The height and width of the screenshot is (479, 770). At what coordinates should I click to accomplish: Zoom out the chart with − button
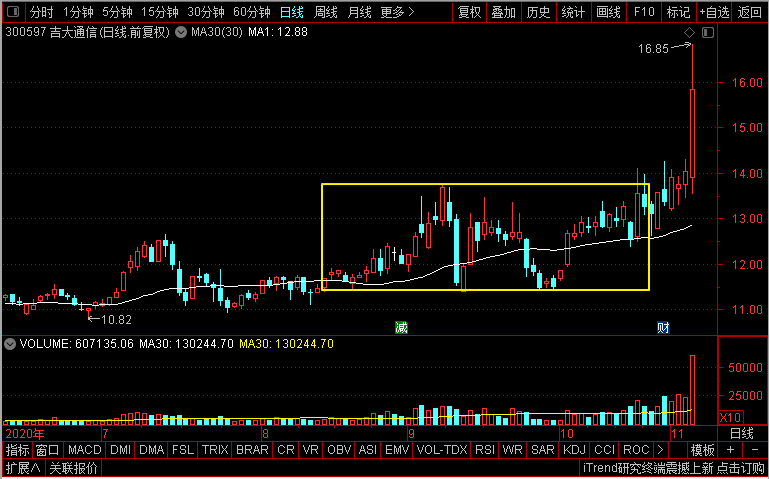pyautogui.click(x=755, y=450)
